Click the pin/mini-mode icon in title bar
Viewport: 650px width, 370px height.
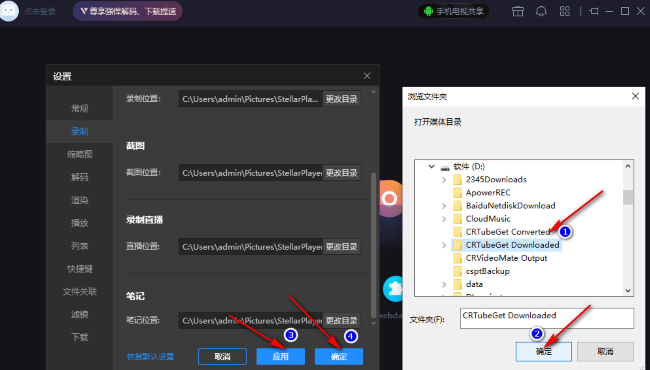click(594, 11)
